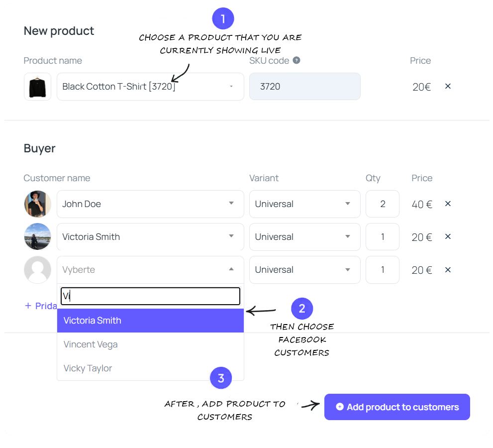This screenshot has width=493, height=448.
Task: Collapse the open Vyberte customer dropdown
Action: coord(231,269)
